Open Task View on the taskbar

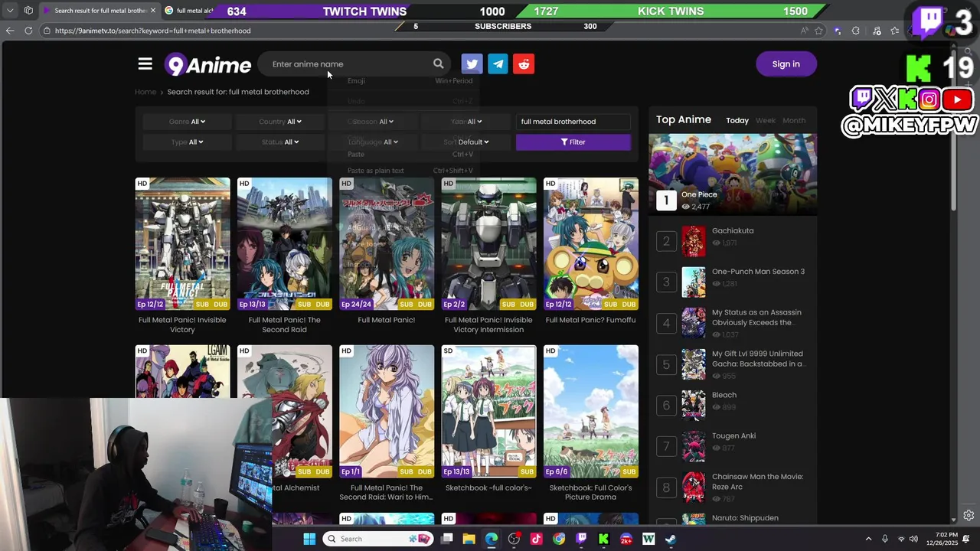coord(447,539)
